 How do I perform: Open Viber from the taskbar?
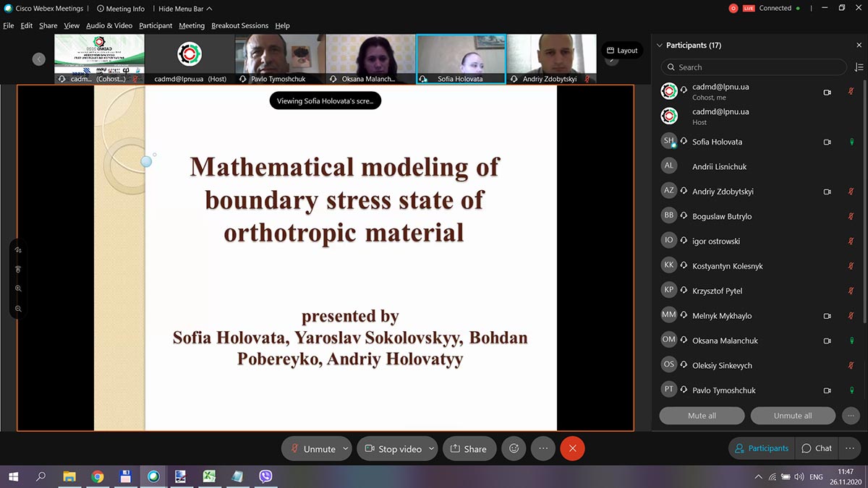point(265,476)
